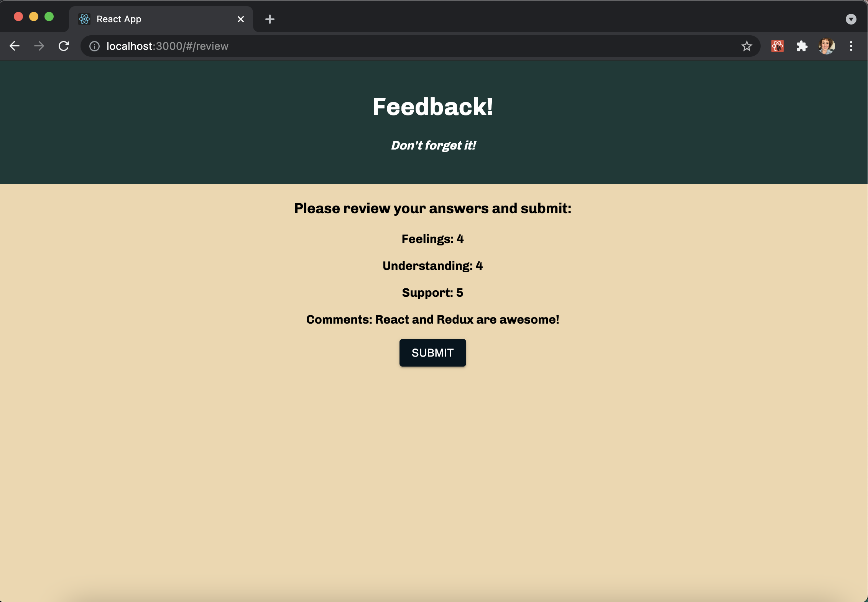868x602 pixels.
Task: Close the React App tab
Action: pyautogui.click(x=241, y=19)
